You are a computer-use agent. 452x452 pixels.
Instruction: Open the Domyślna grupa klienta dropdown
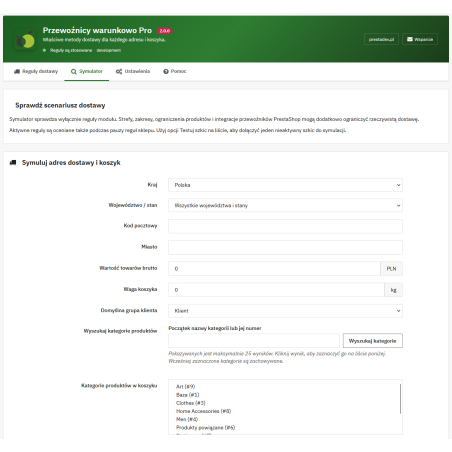(x=285, y=311)
